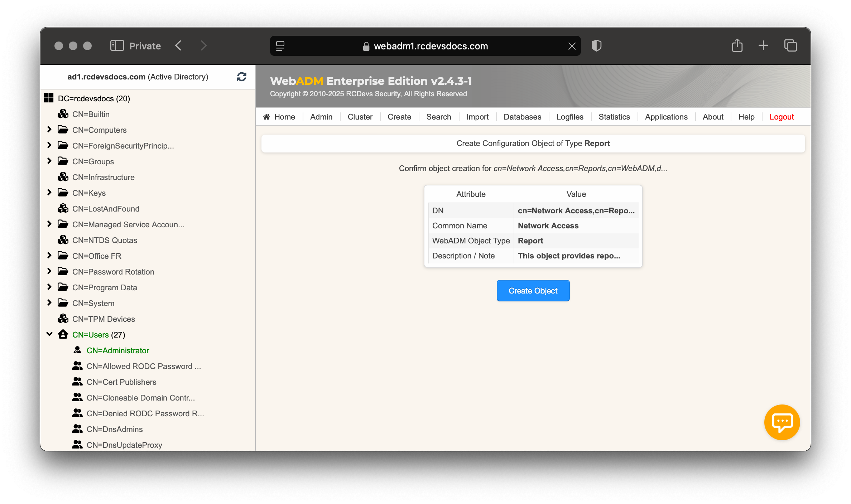Click the CN=Users home-person icon
The height and width of the screenshot is (504, 851).
click(x=63, y=334)
